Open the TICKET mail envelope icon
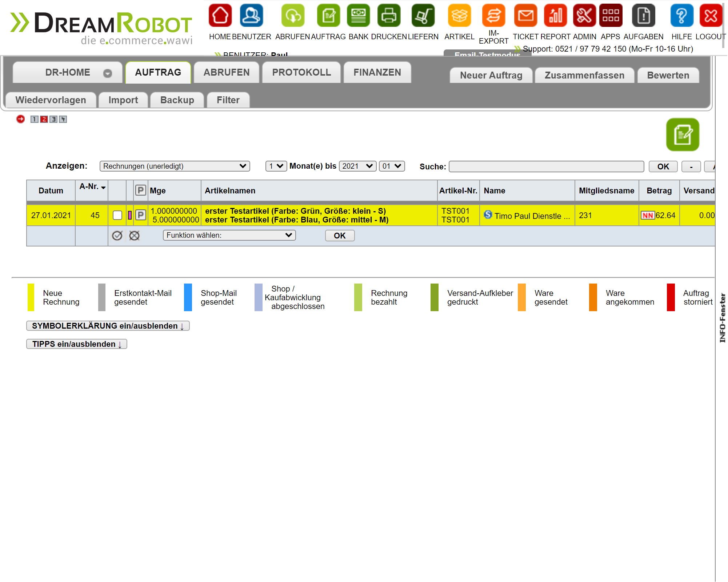The width and height of the screenshot is (728, 582). click(x=525, y=16)
